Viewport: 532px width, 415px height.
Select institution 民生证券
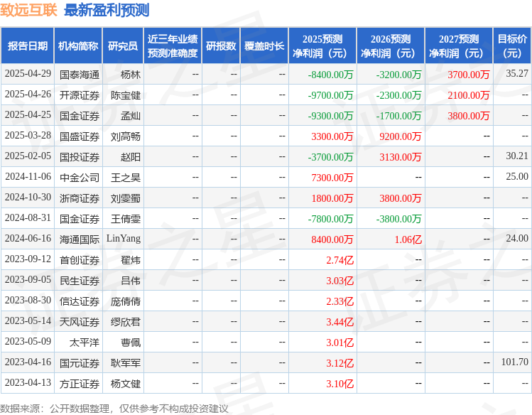pos(80,281)
